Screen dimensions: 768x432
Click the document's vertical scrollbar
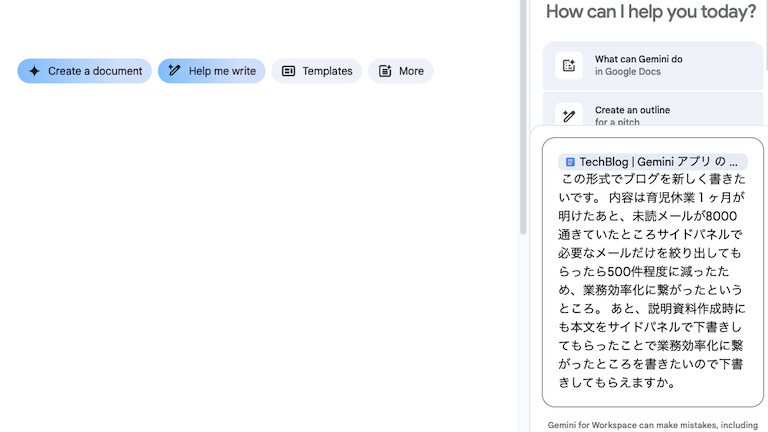(x=523, y=118)
